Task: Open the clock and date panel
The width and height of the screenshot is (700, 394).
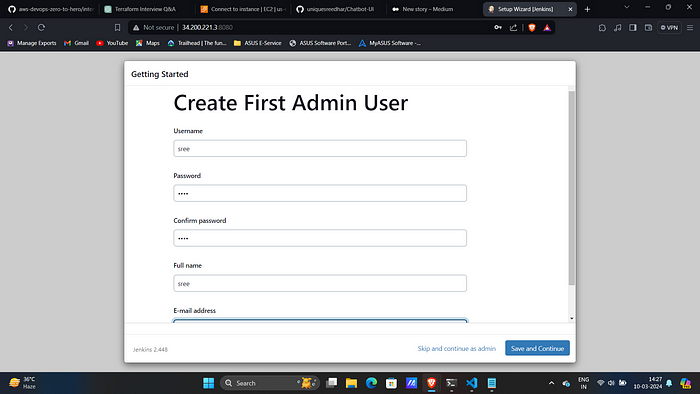Action: pos(648,383)
